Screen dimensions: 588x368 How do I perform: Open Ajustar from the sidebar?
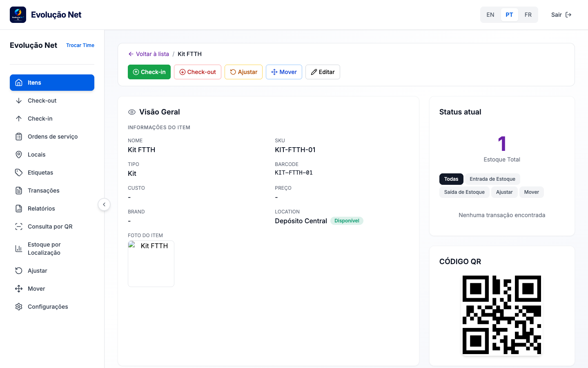[x=52, y=271]
